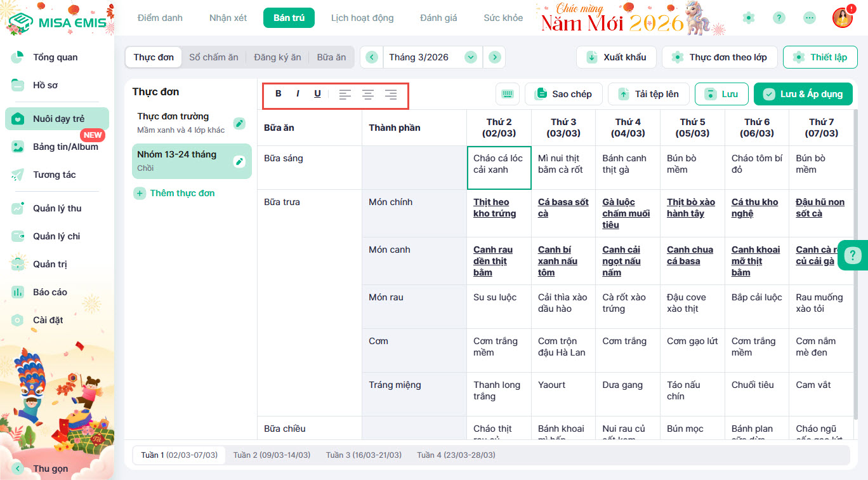Open the Tháng 3/2026 month dropdown

(x=470, y=57)
